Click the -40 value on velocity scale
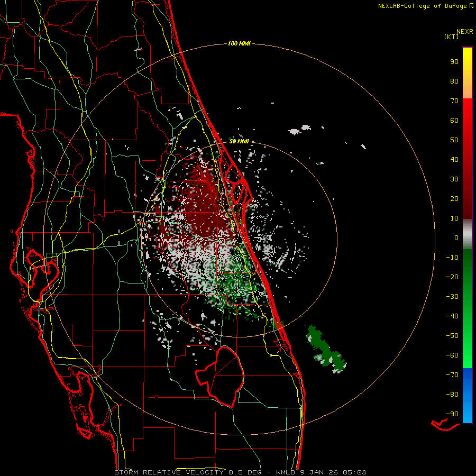Image resolution: width=476 pixels, height=476 pixels. click(x=452, y=316)
